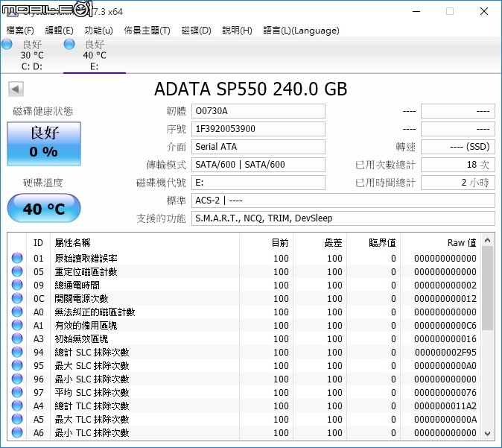
Task: Select the 重定位磁區計數 attribute row
Action: pyautogui.click(x=245, y=271)
